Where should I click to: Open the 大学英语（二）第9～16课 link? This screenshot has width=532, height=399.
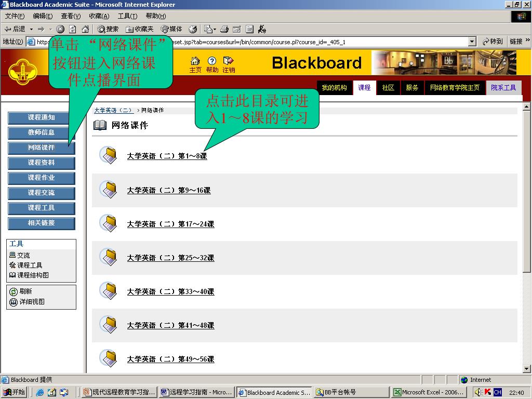point(169,190)
